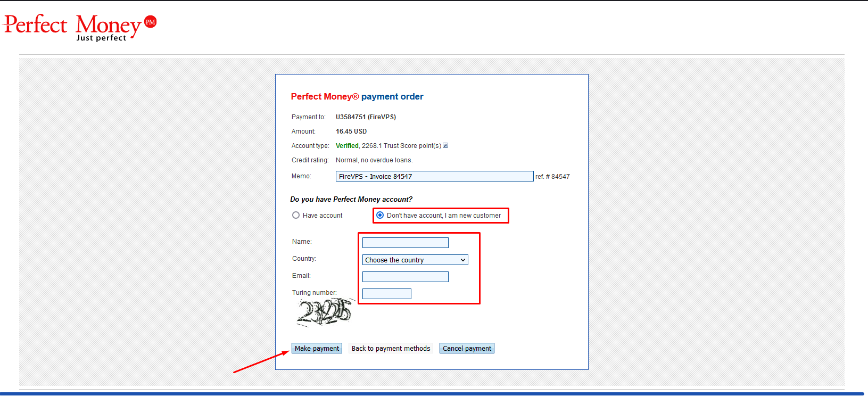The width and height of the screenshot is (868, 396).
Task: Click the Name input field
Action: [x=406, y=243]
